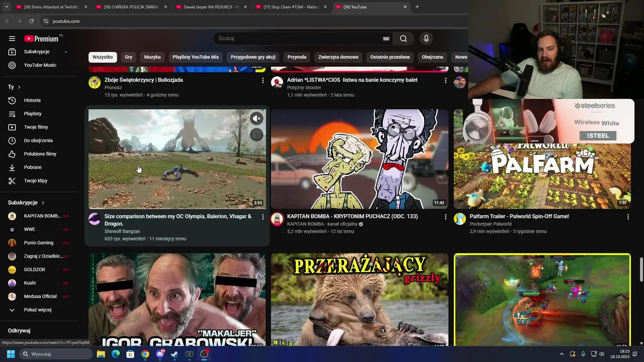Open options menu for KAPITAN BOMBA video
Screen dimensions: 644x362
click(445, 217)
